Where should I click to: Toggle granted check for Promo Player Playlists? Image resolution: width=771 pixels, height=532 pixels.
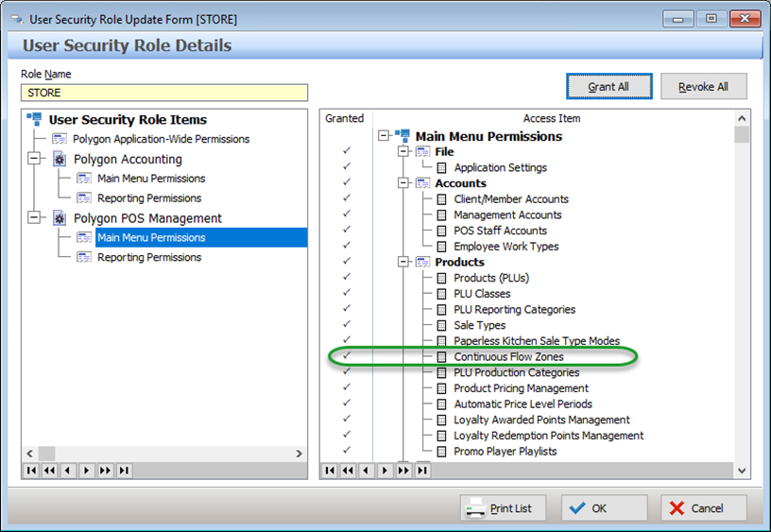pos(347,450)
